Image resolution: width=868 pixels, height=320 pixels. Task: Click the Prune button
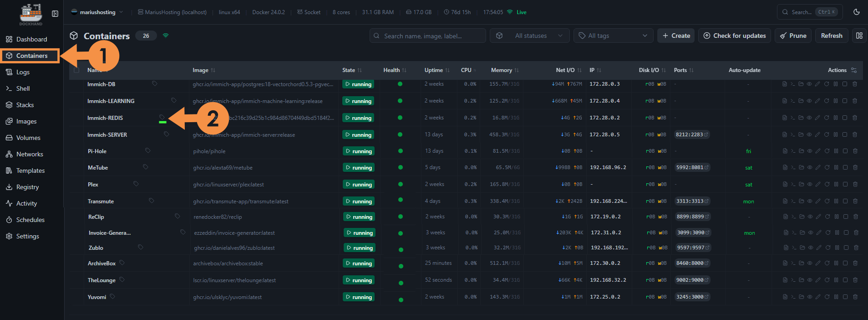pos(793,36)
